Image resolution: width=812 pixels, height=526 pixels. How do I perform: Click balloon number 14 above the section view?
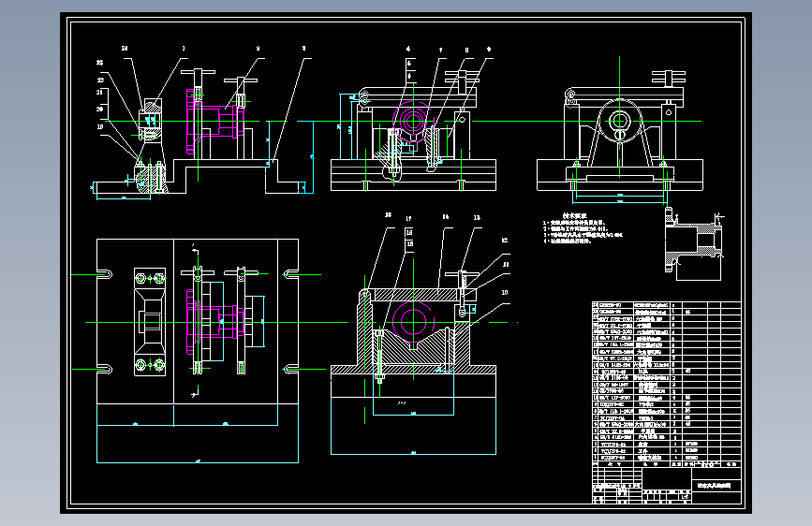click(x=446, y=217)
